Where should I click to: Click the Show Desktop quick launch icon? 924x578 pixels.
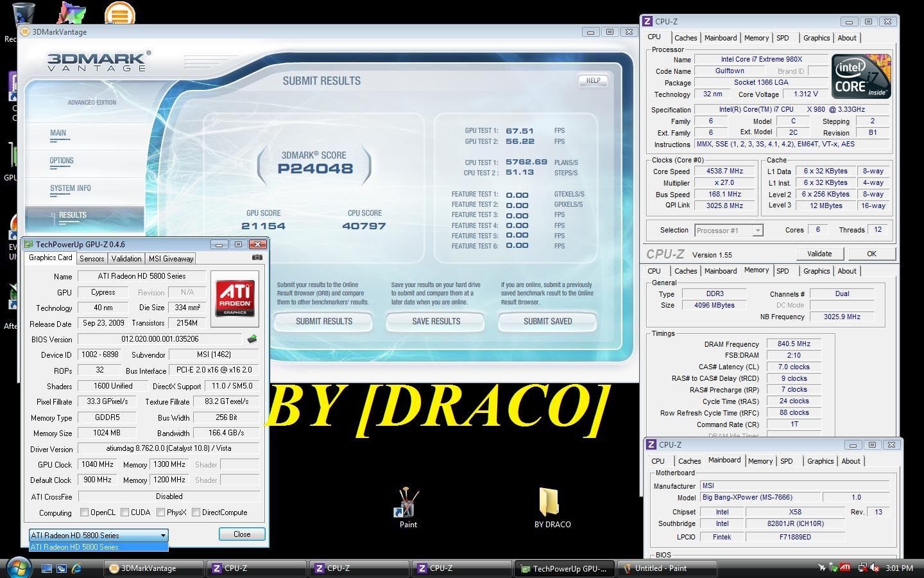coord(47,568)
